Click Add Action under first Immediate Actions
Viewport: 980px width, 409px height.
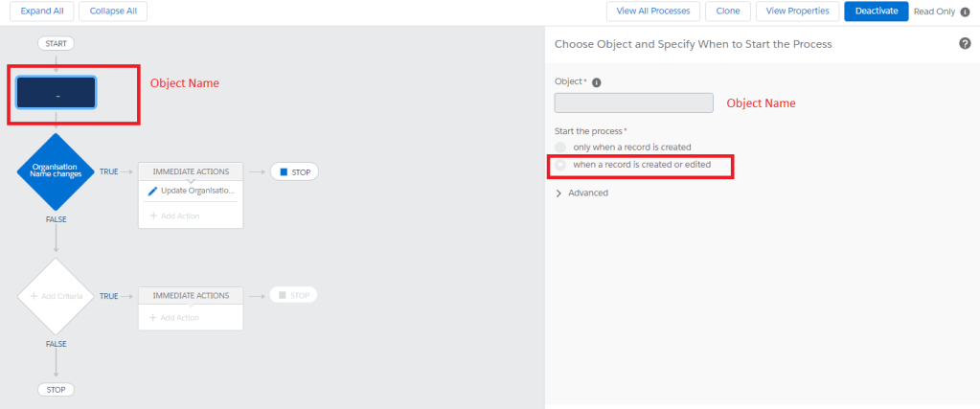click(x=174, y=216)
